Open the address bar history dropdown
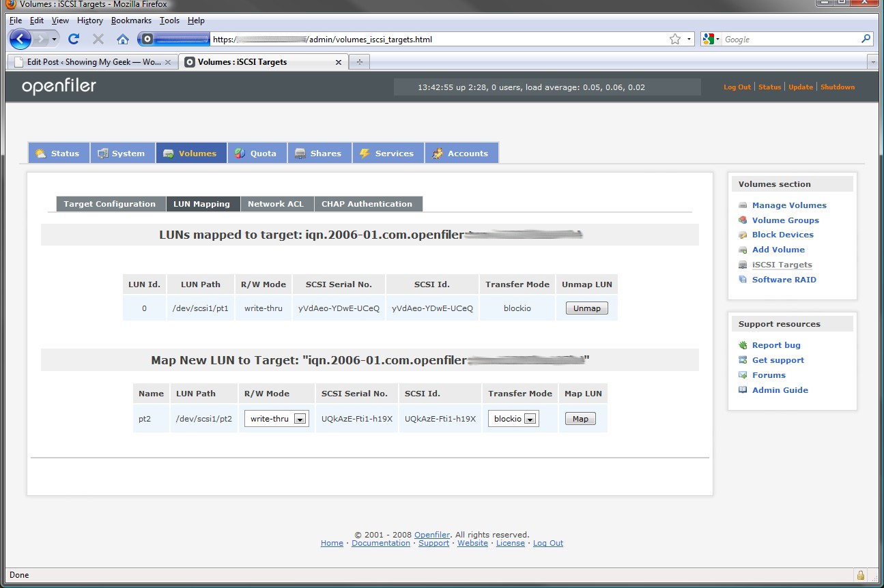The height and width of the screenshot is (588, 884). point(689,39)
